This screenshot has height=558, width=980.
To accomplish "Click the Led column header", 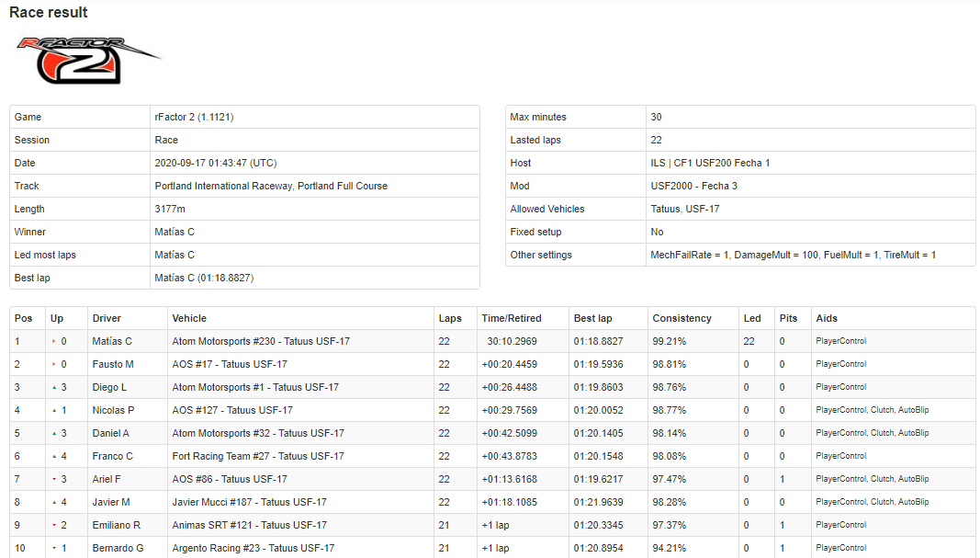I will (x=752, y=318).
